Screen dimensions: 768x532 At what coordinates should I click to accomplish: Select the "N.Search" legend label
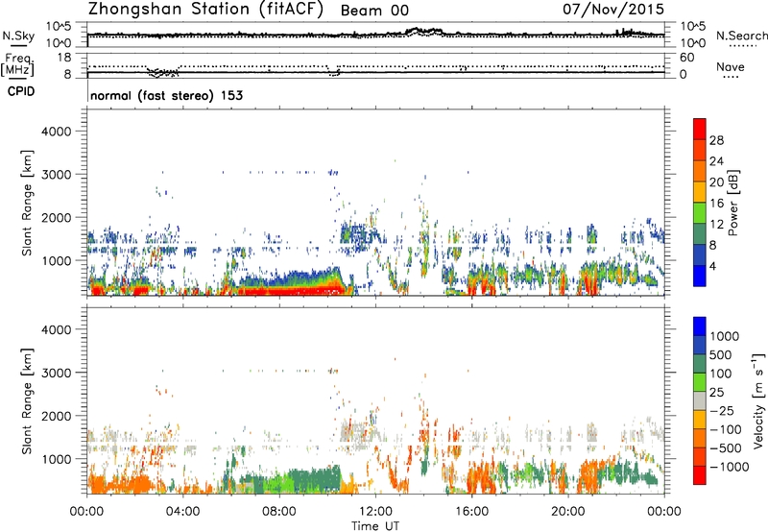pos(741,36)
